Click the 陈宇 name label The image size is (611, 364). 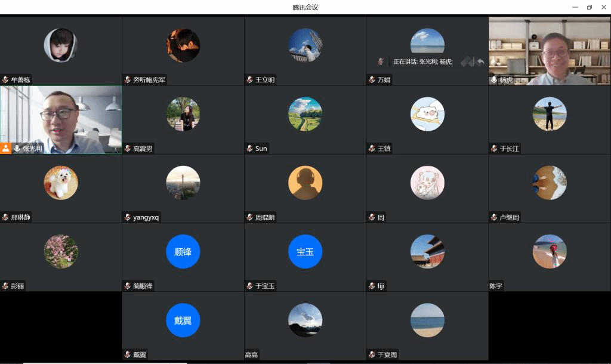(x=496, y=286)
